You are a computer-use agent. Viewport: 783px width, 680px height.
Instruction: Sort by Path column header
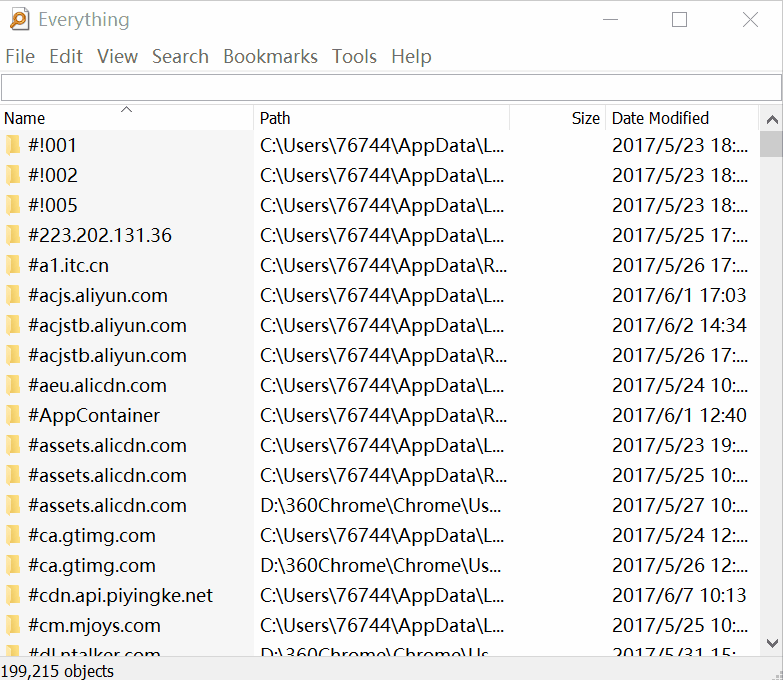[382, 118]
